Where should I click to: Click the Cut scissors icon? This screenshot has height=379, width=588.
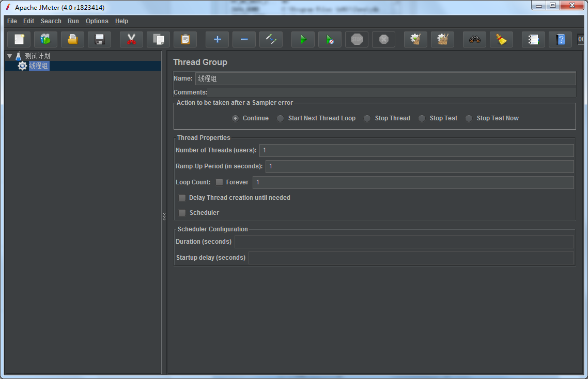pyautogui.click(x=131, y=39)
